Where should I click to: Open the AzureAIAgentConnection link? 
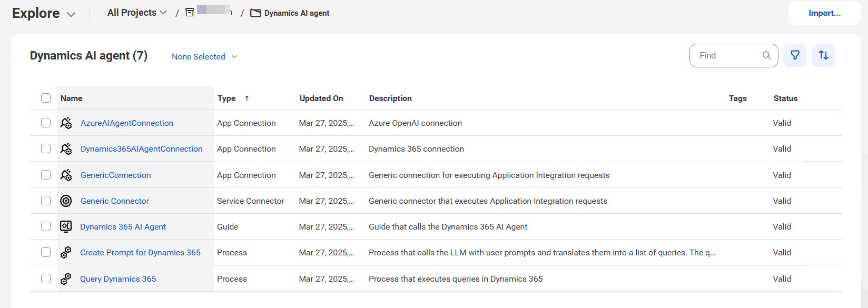(127, 123)
